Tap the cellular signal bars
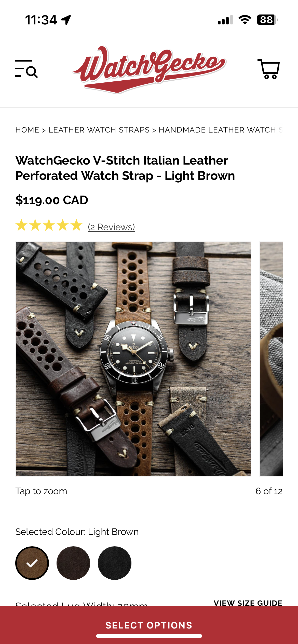 click(225, 20)
